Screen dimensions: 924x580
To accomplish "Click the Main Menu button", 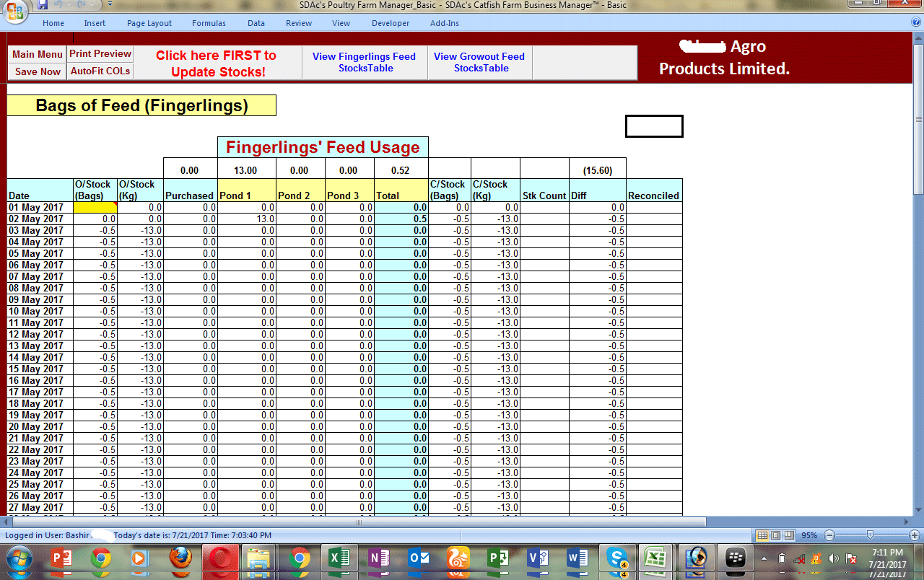I will tap(38, 54).
